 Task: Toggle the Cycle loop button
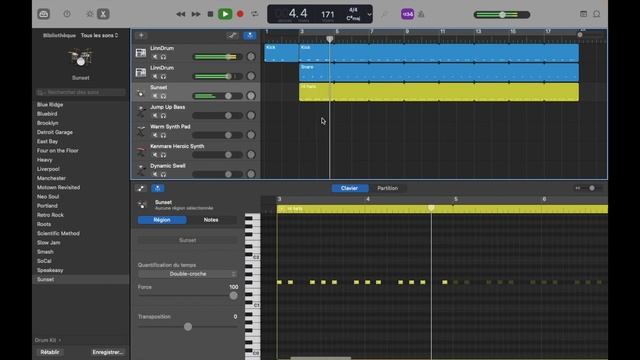coord(255,14)
